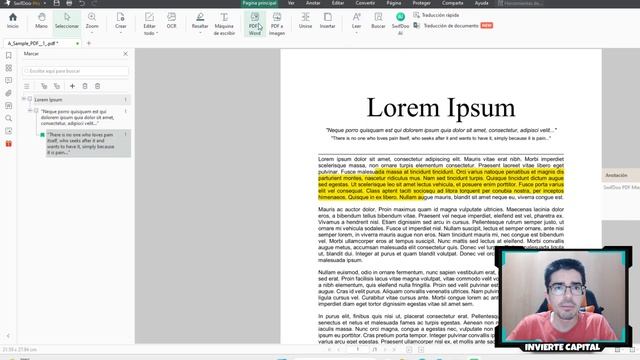Image resolution: width=640 pixels, height=360 pixels.
Task: Click the save icon in title bar
Action: 57,3
